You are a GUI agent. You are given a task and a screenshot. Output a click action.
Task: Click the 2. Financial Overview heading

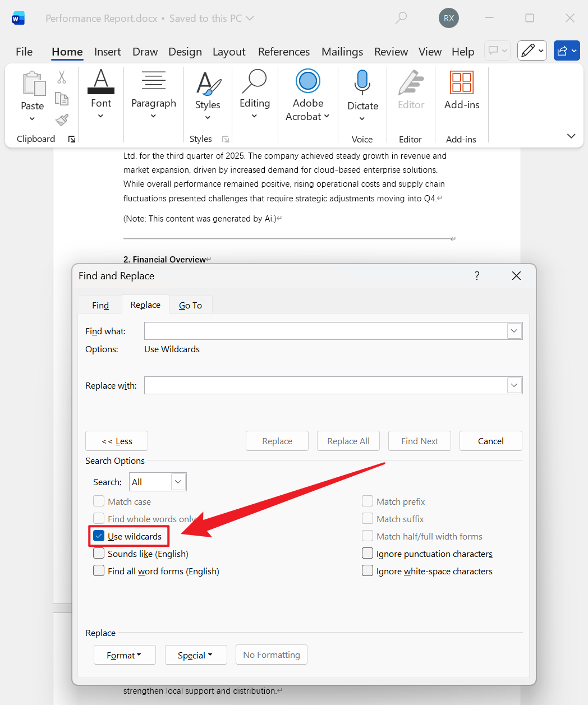[x=164, y=259]
